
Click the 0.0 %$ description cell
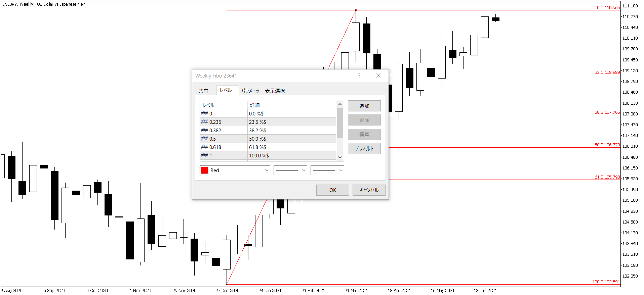pos(292,113)
